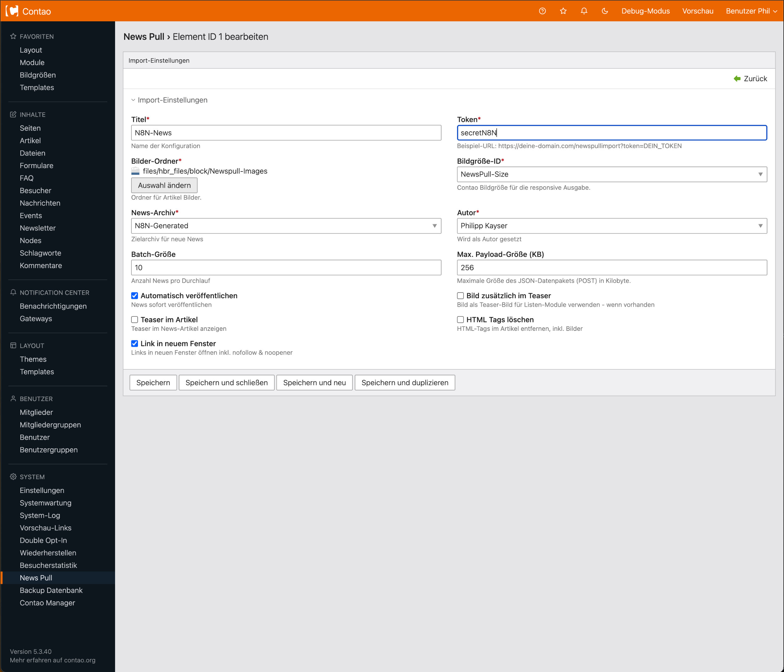The image size is (784, 672).
Task: Click into the Batch-Größe input field
Action: (286, 267)
